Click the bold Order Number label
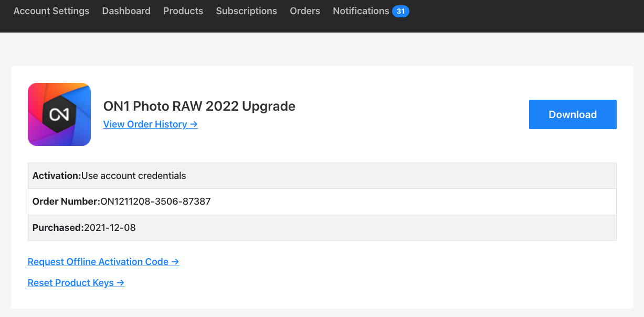The height and width of the screenshot is (317, 644). pos(66,202)
